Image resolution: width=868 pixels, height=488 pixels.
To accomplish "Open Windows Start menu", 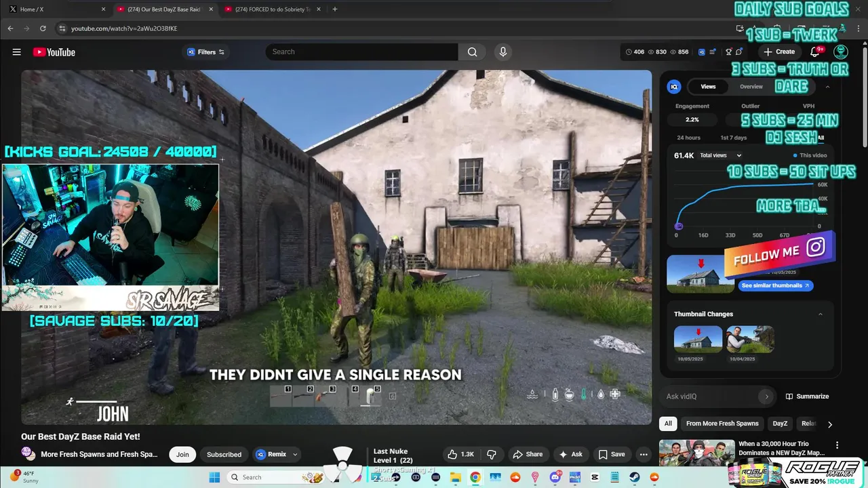I will coord(214,477).
